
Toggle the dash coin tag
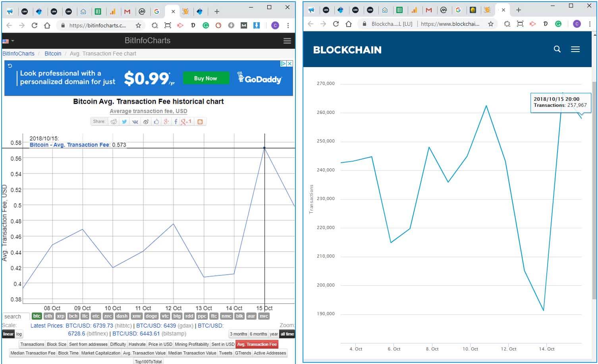pos(122,316)
